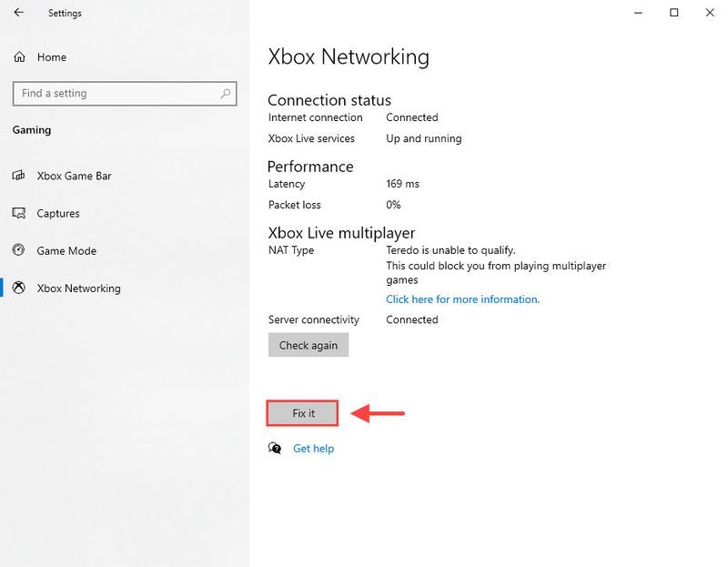Image resolution: width=728 pixels, height=567 pixels.
Task: Click the Game Mode gauge icon
Action: pyautogui.click(x=18, y=250)
